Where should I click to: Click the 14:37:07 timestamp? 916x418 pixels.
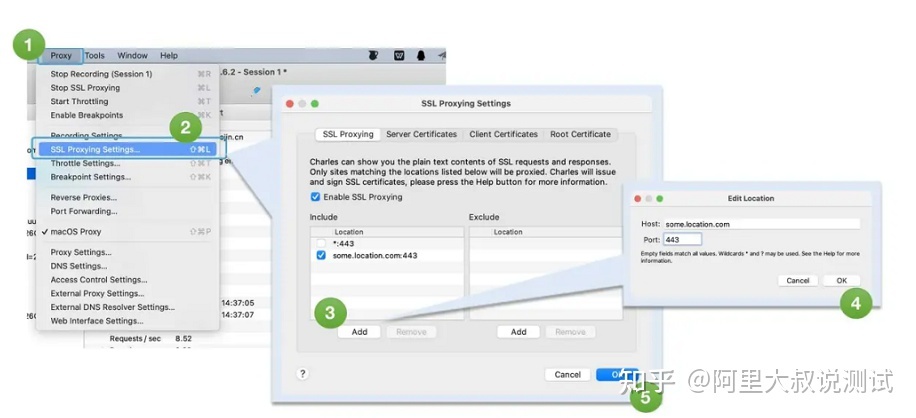point(237,315)
